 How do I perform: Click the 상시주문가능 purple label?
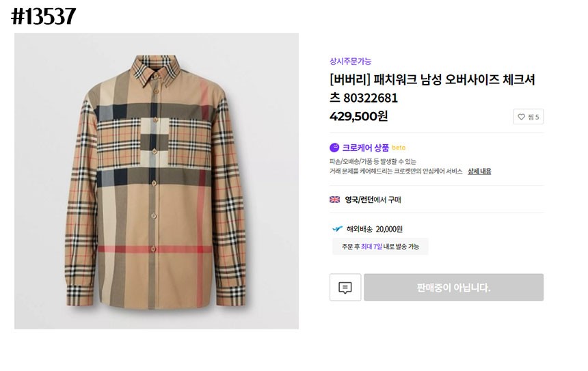pyautogui.click(x=350, y=61)
